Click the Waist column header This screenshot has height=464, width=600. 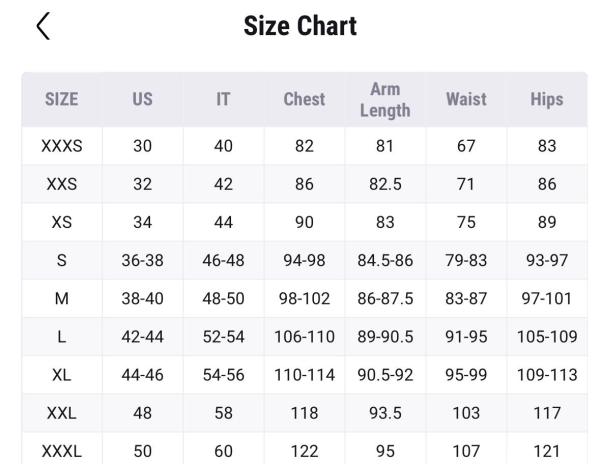pos(466,99)
